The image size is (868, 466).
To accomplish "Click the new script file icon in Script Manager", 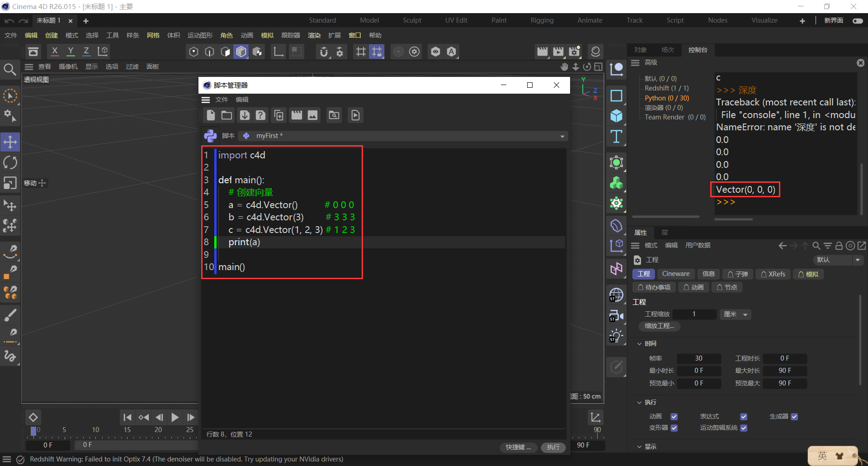I will click(x=211, y=115).
